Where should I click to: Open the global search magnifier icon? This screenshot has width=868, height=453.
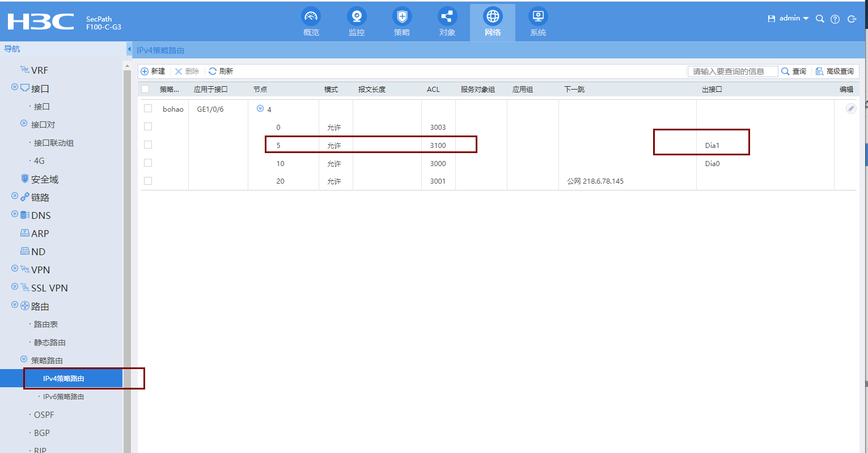(819, 19)
